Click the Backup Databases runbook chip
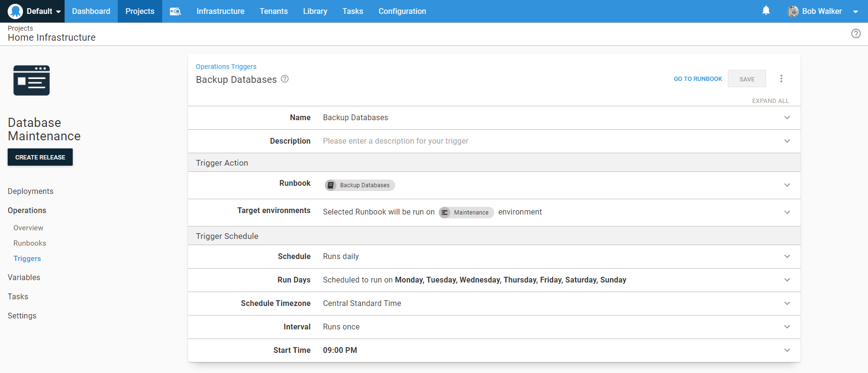Screen dimensions: 868x373 click(x=360, y=185)
